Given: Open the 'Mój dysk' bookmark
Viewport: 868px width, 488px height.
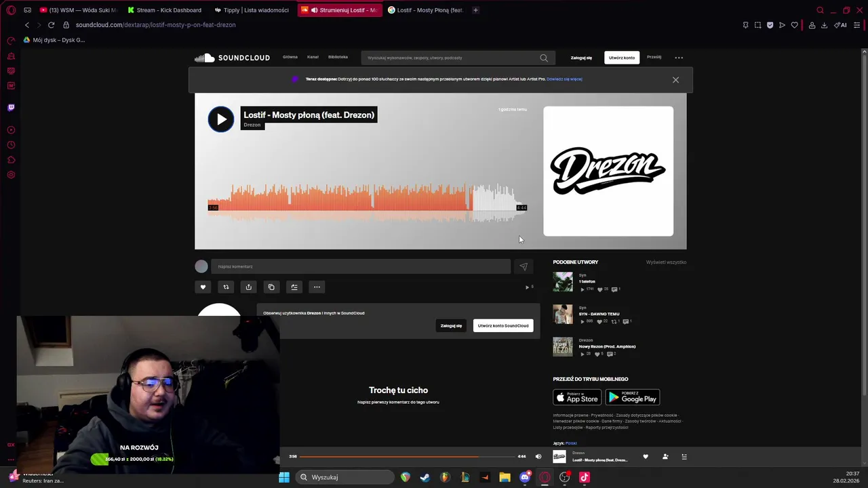Looking at the screenshot, I should (x=54, y=40).
